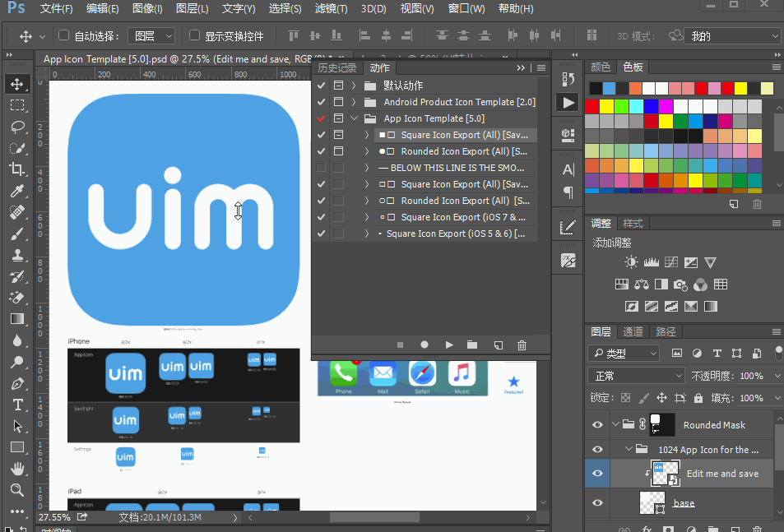Select the Path Selection tool

(x=17, y=426)
